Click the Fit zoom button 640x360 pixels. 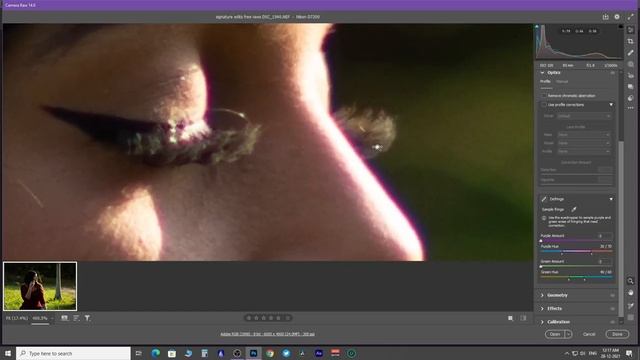[16, 318]
